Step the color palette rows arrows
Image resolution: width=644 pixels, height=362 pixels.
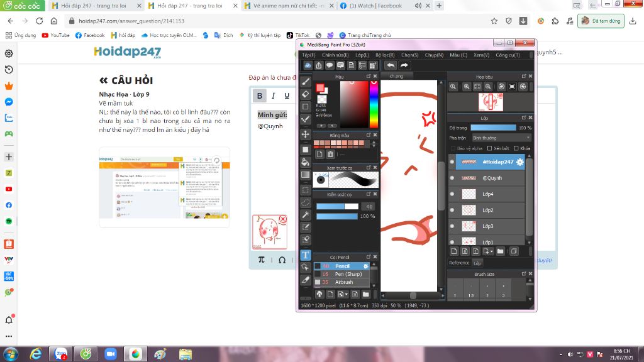pos(374,144)
